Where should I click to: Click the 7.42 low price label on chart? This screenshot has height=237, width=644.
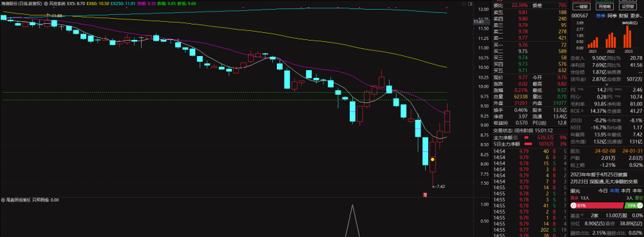(440, 187)
